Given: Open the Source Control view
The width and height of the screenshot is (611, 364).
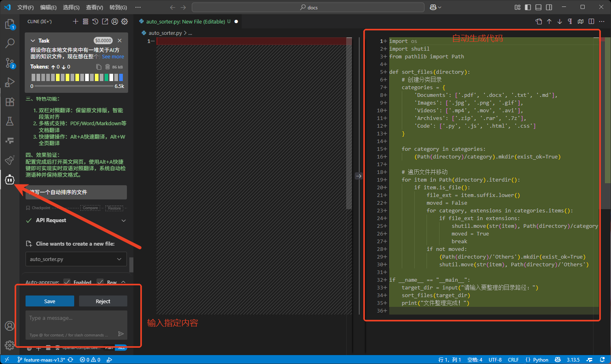Looking at the screenshot, I should pos(10,63).
